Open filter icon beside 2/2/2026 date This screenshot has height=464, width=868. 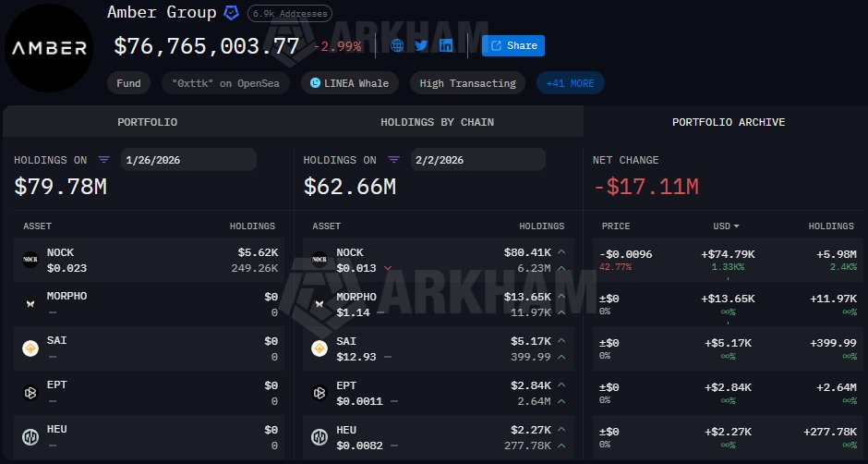393,160
